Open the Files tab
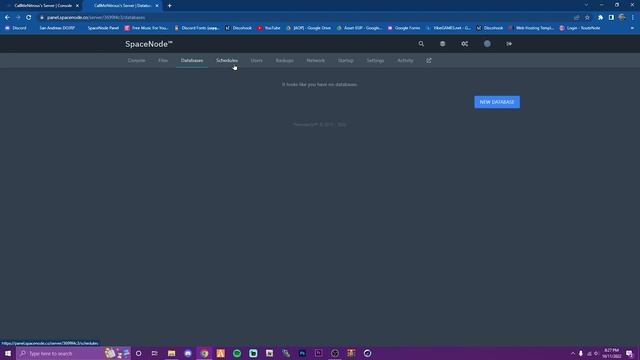The image size is (640, 360). click(x=163, y=60)
